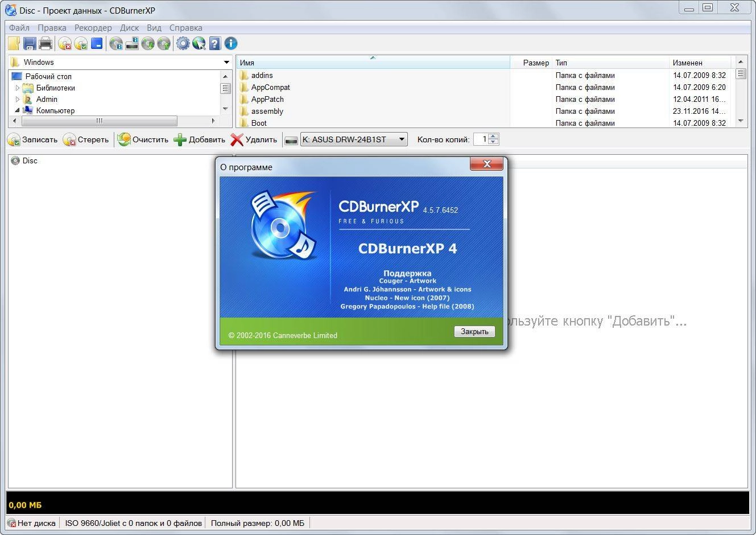Select the Disc node in compilation tree
756x535 pixels.
[x=30, y=160]
